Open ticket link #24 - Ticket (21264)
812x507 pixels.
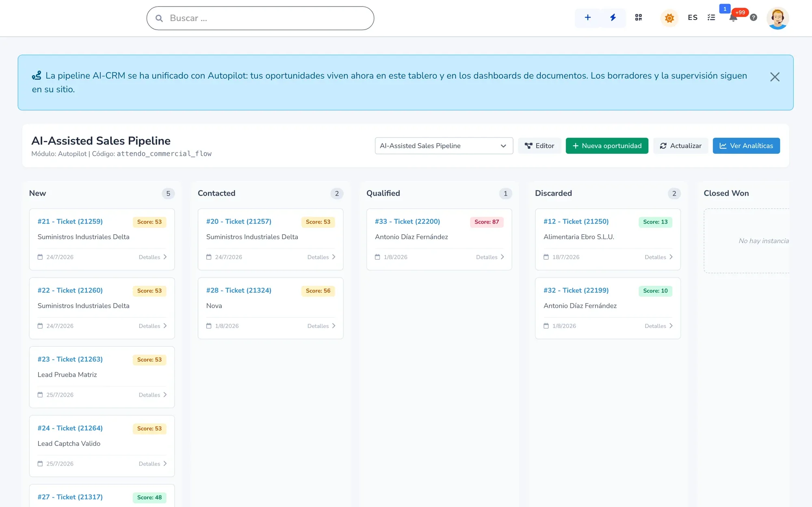click(x=70, y=428)
